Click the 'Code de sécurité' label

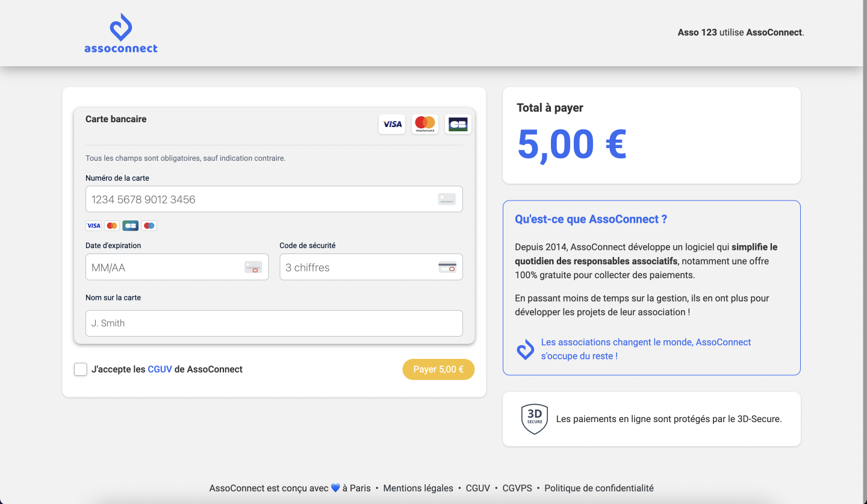(308, 246)
